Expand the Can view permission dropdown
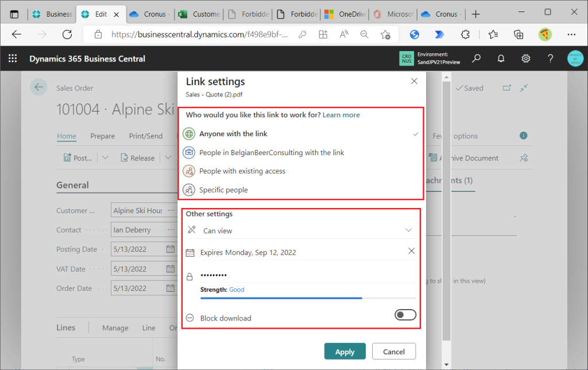The width and height of the screenshot is (588, 370). [408, 230]
